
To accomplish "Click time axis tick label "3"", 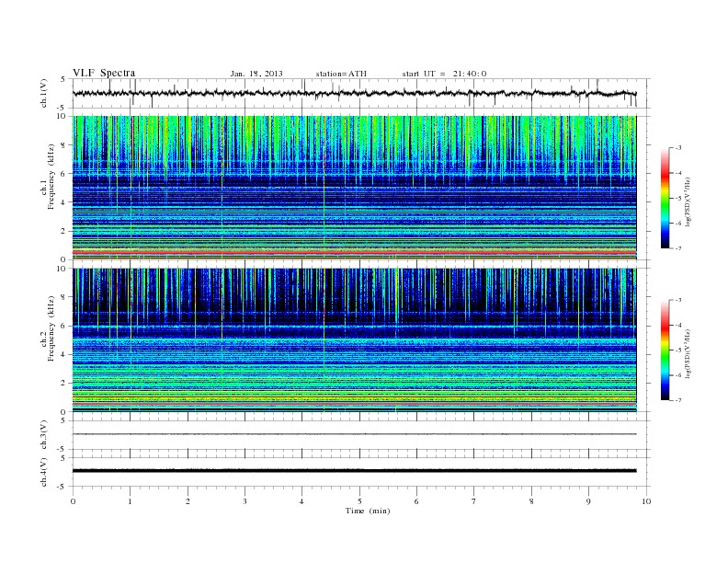I will pos(245,501).
